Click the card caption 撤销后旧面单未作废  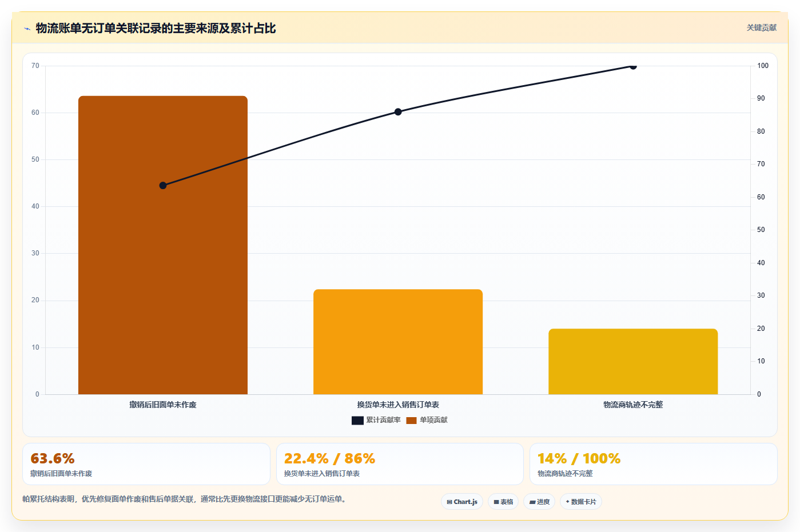point(61,474)
